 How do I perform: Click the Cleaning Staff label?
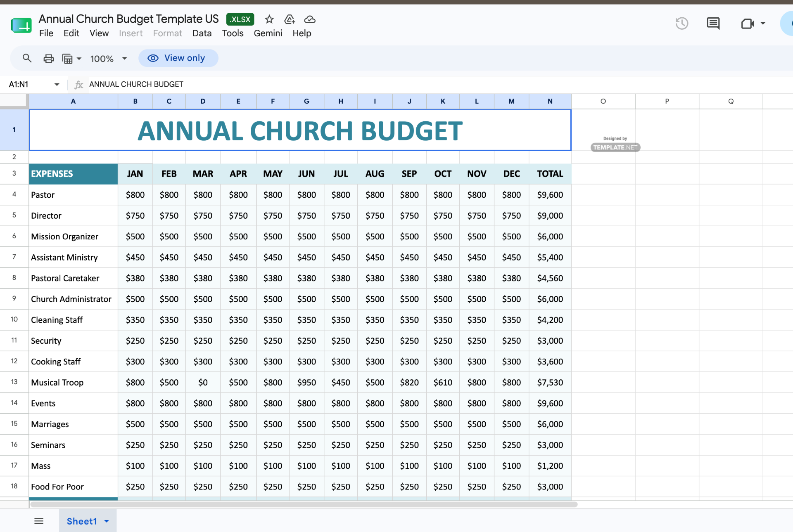tap(73, 320)
